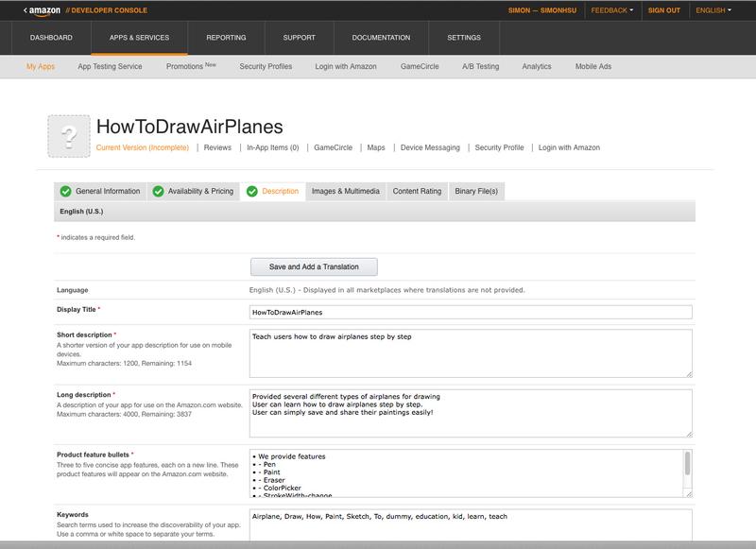
Task: Click Long description resize handle
Action: pos(689,434)
